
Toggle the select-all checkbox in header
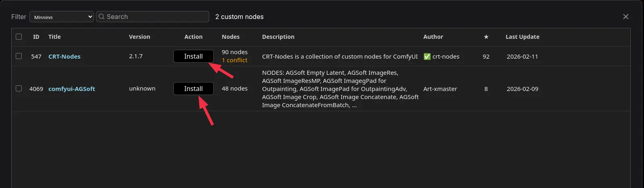(19, 37)
